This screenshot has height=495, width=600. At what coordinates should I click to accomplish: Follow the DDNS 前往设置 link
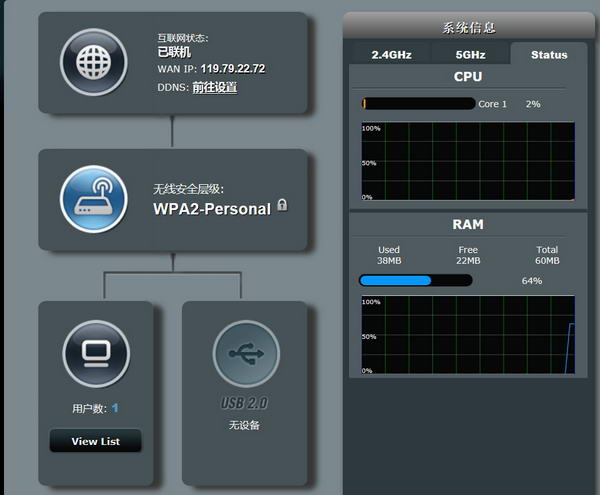point(214,88)
